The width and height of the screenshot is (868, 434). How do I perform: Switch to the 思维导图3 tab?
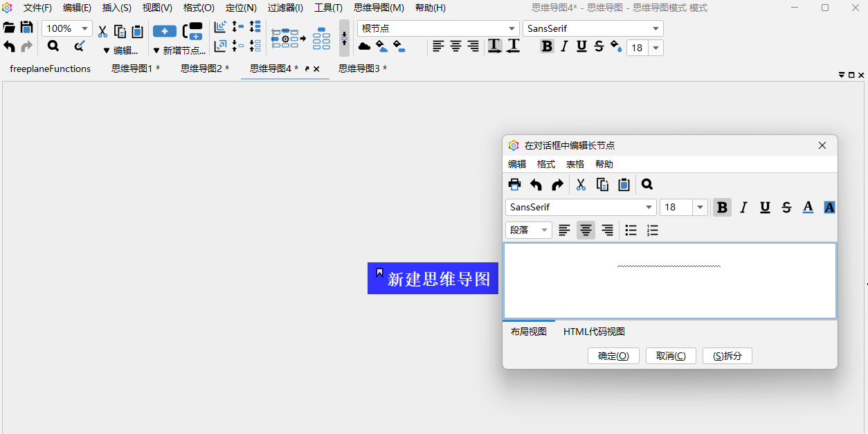point(358,69)
